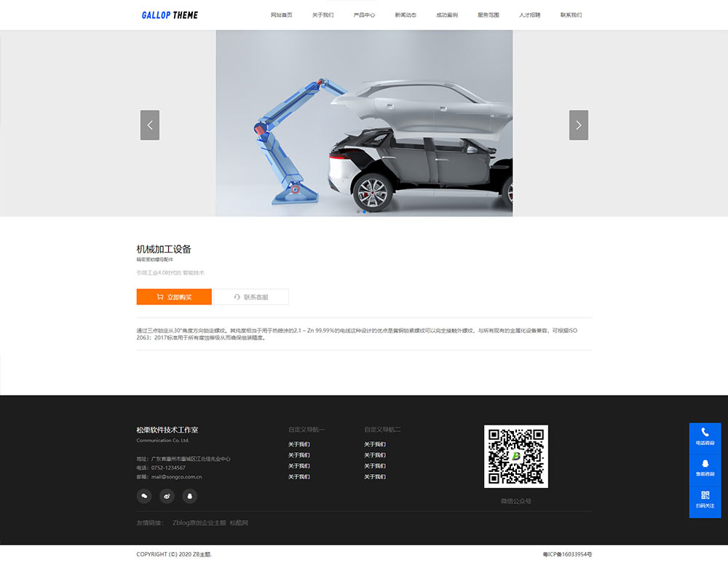
Task: Click the 扫码关注 QR icon in floating sidebar
Action: click(x=705, y=496)
